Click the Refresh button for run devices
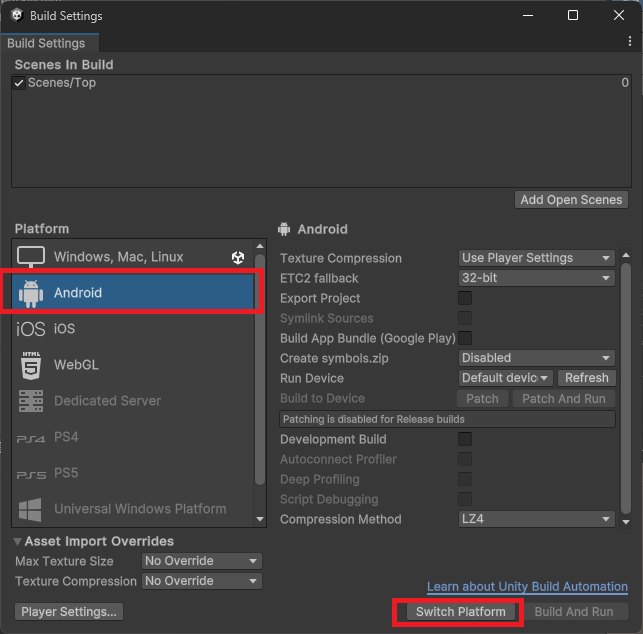Image resolution: width=643 pixels, height=634 pixels. pos(586,378)
